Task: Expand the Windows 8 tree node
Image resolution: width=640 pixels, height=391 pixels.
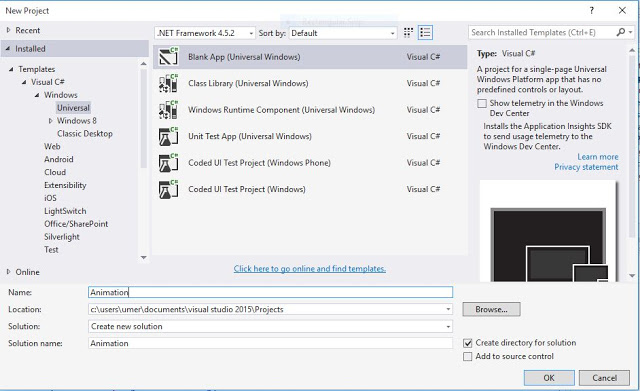Action: [51, 121]
